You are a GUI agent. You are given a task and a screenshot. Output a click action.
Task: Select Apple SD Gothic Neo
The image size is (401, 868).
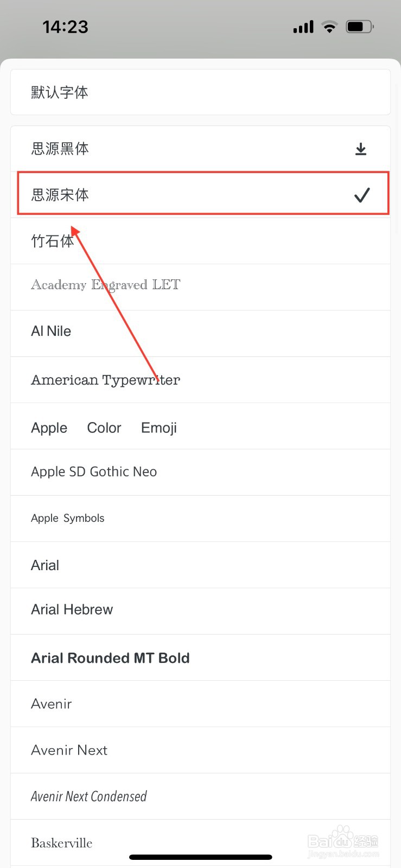pos(200,472)
